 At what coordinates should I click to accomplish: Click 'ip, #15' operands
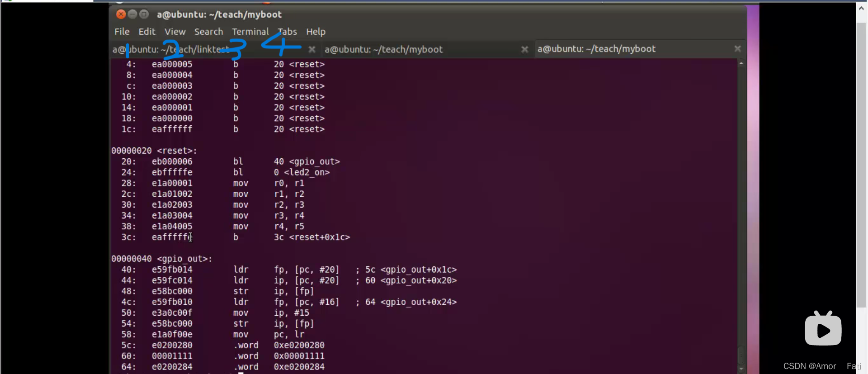click(292, 313)
